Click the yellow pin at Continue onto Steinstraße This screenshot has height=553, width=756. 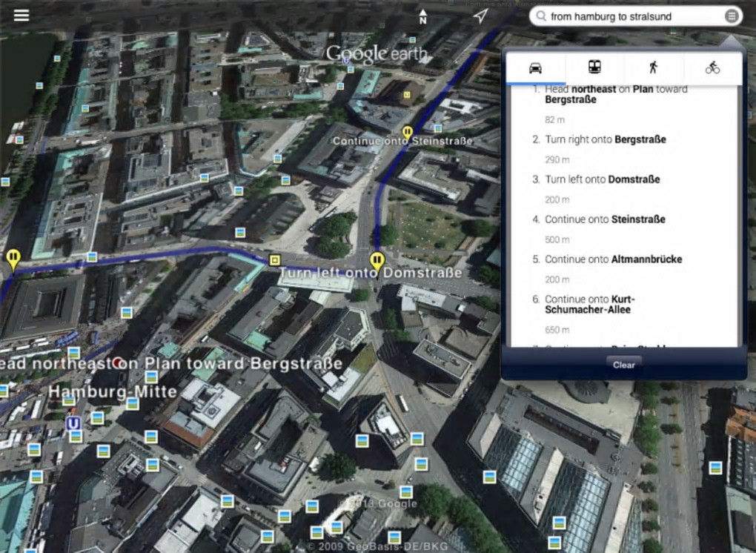tap(408, 134)
